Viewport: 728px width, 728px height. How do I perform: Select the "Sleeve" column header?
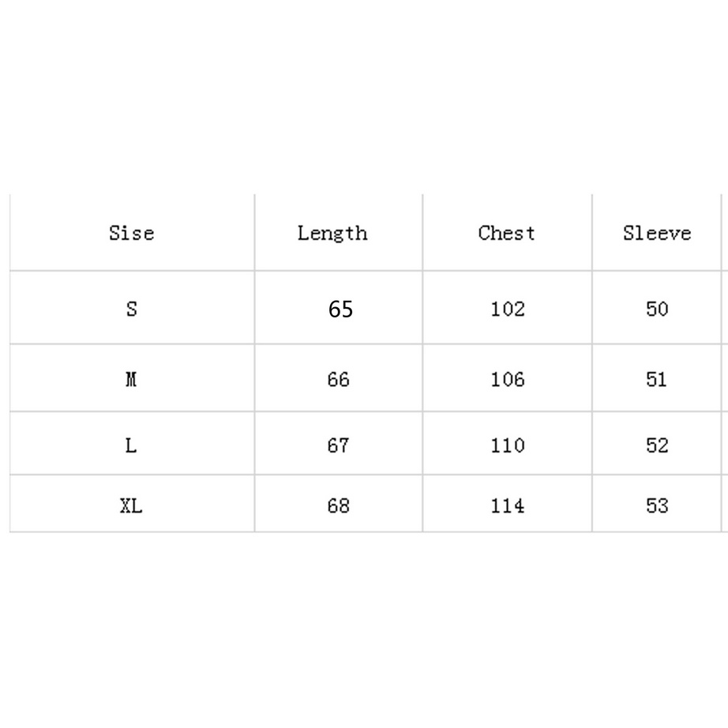(x=657, y=233)
